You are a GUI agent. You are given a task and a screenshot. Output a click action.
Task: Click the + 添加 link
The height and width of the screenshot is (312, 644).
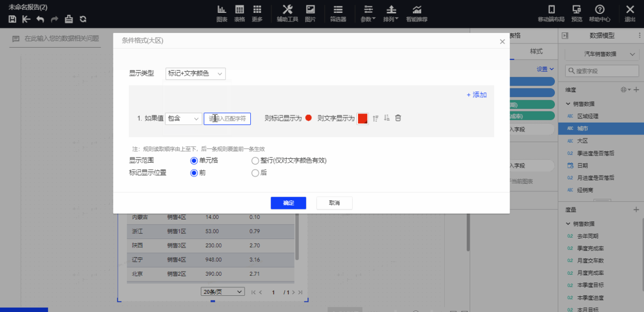477,95
